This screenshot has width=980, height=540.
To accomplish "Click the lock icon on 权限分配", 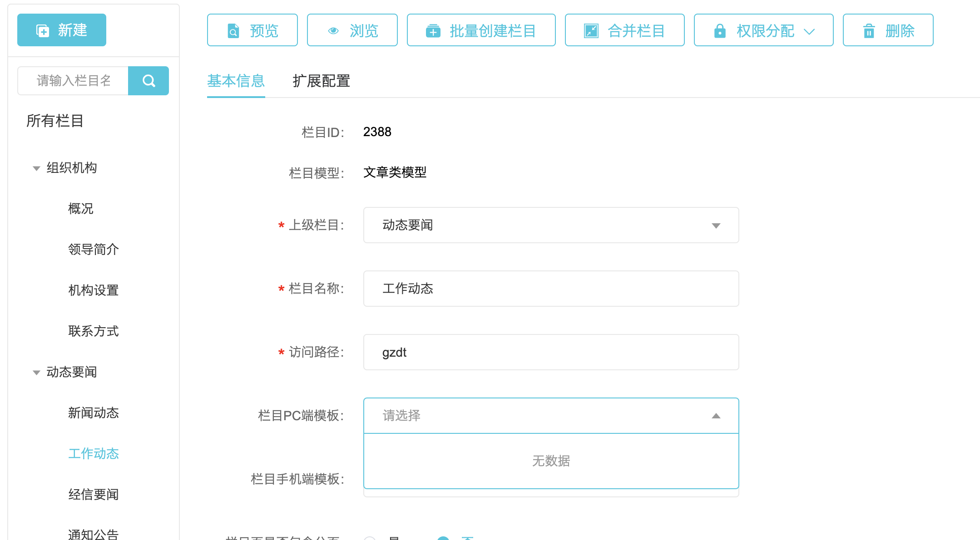I will (720, 31).
